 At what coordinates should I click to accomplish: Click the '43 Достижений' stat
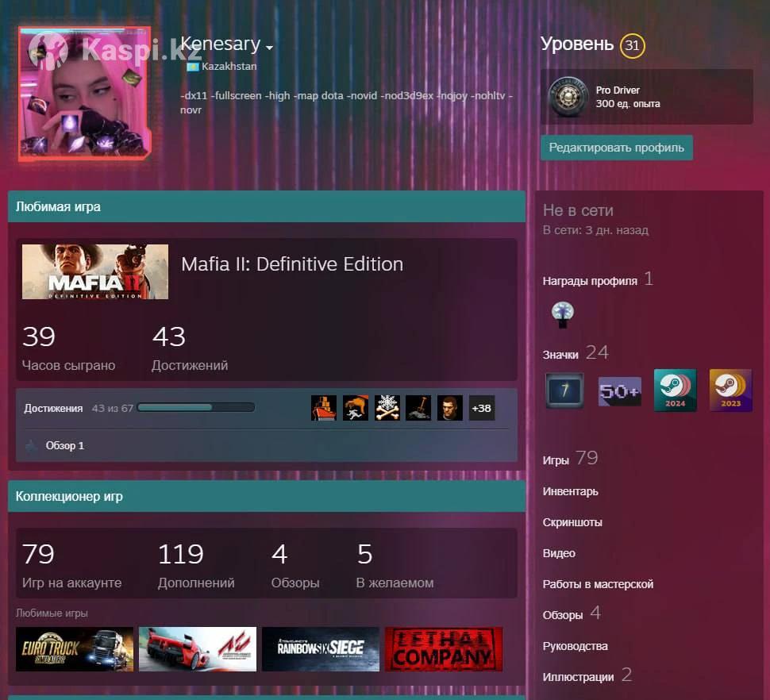click(190, 348)
